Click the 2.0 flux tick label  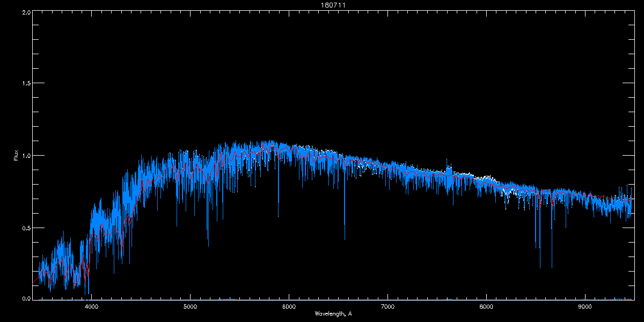coord(25,12)
